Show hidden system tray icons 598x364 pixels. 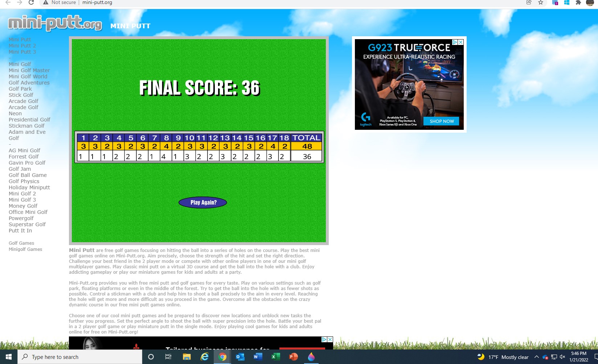[537, 357]
